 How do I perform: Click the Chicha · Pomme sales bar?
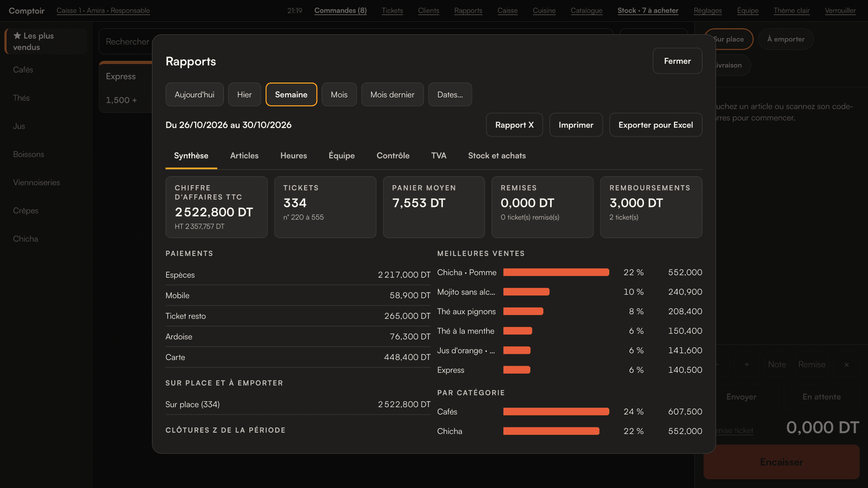pyautogui.click(x=556, y=272)
